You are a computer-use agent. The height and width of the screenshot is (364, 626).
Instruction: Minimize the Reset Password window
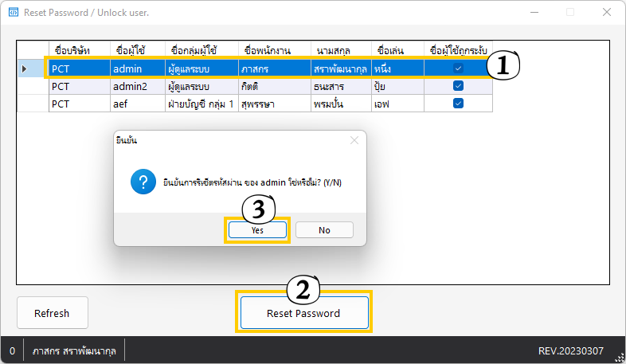(534, 12)
